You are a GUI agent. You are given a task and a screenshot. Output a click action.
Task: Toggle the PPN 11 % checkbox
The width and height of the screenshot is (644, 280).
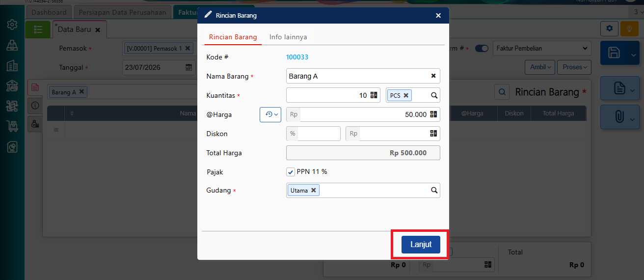pos(291,172)
